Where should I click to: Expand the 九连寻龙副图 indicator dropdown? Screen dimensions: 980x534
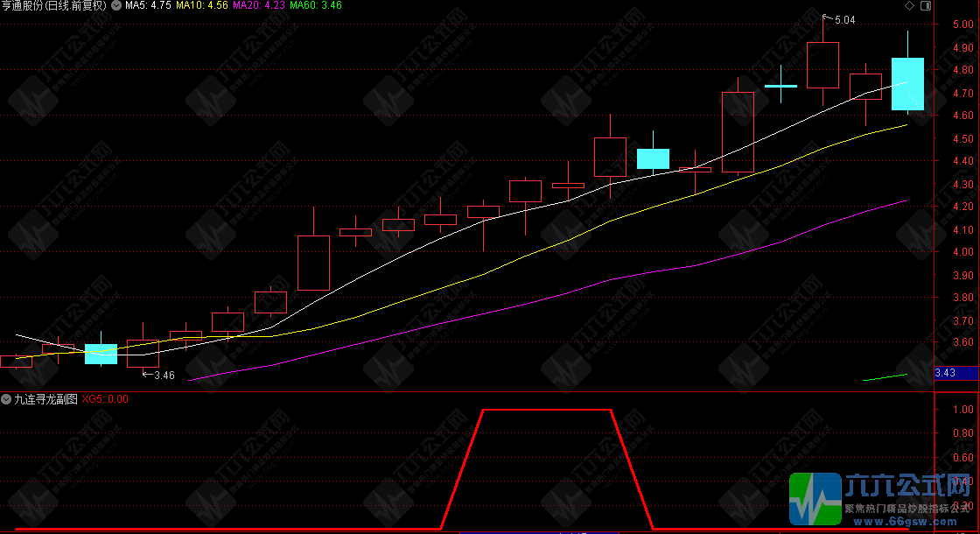[6, 399]
